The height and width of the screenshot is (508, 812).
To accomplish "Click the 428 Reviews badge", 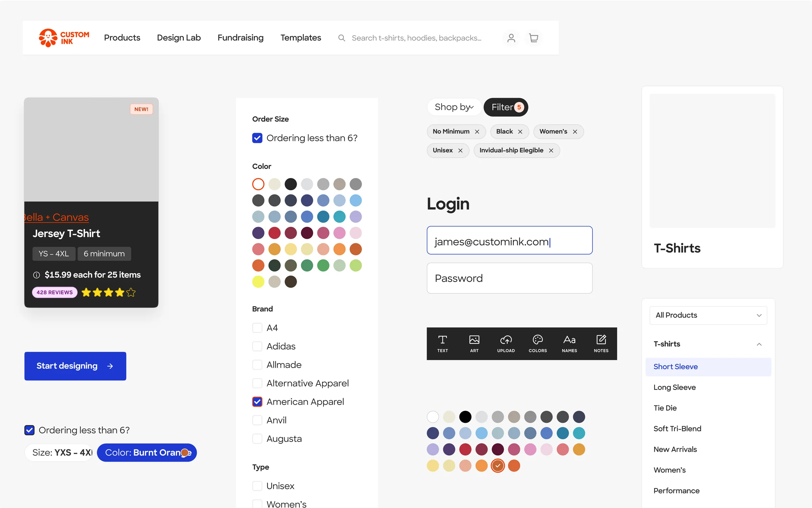I will (x=55, y=292).
